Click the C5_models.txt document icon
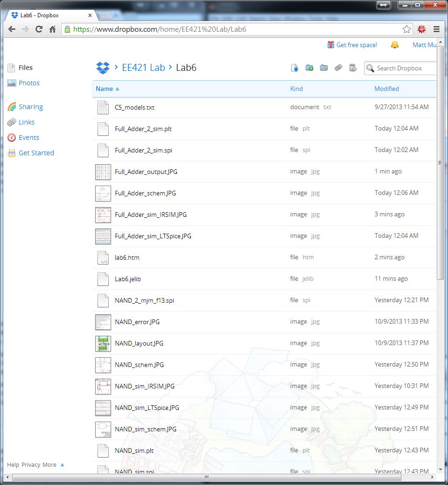The height and width of the screenshot is (485, 448). tap(103, 108)
